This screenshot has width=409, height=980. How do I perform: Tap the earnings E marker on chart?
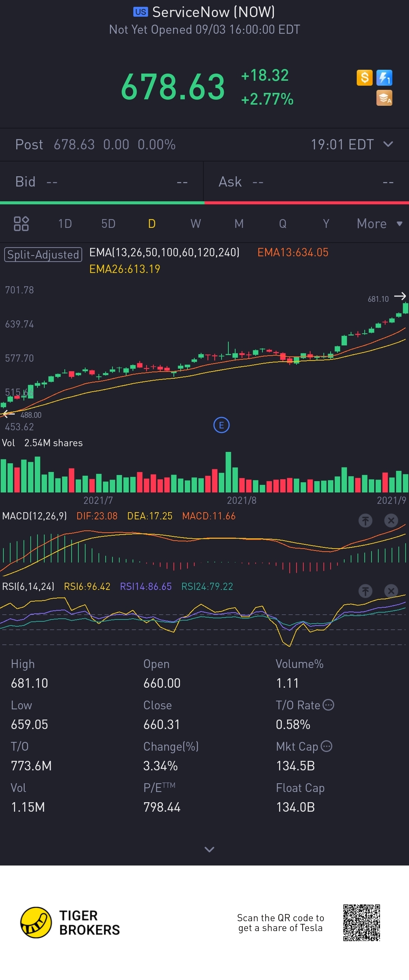coord(222,425)
